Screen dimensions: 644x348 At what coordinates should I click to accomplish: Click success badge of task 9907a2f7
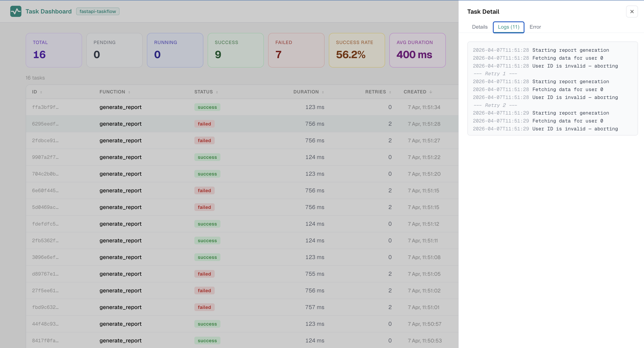click(x=207, y=157)
